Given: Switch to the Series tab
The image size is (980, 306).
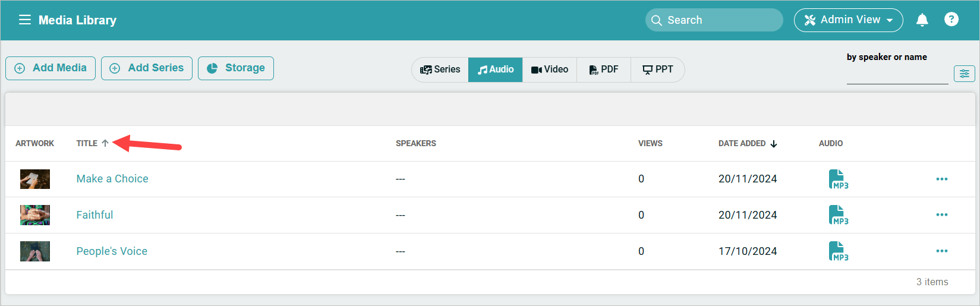Looking at the screenshot, I should (440, 70).
